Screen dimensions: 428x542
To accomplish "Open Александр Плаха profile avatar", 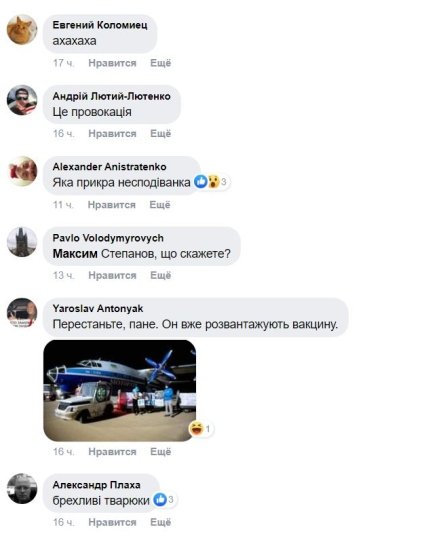I will [22, 489].
